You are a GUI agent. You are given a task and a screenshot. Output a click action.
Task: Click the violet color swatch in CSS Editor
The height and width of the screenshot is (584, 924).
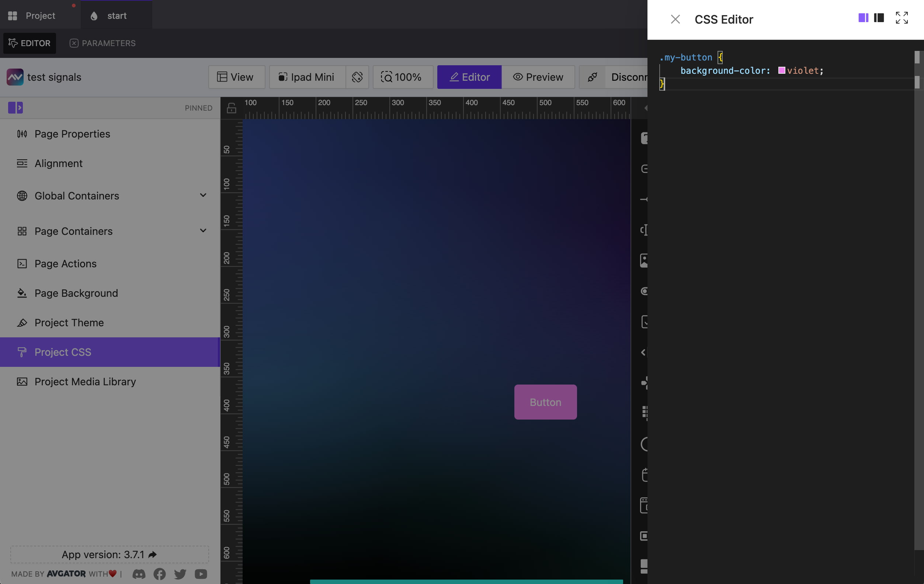click(782, 70)
